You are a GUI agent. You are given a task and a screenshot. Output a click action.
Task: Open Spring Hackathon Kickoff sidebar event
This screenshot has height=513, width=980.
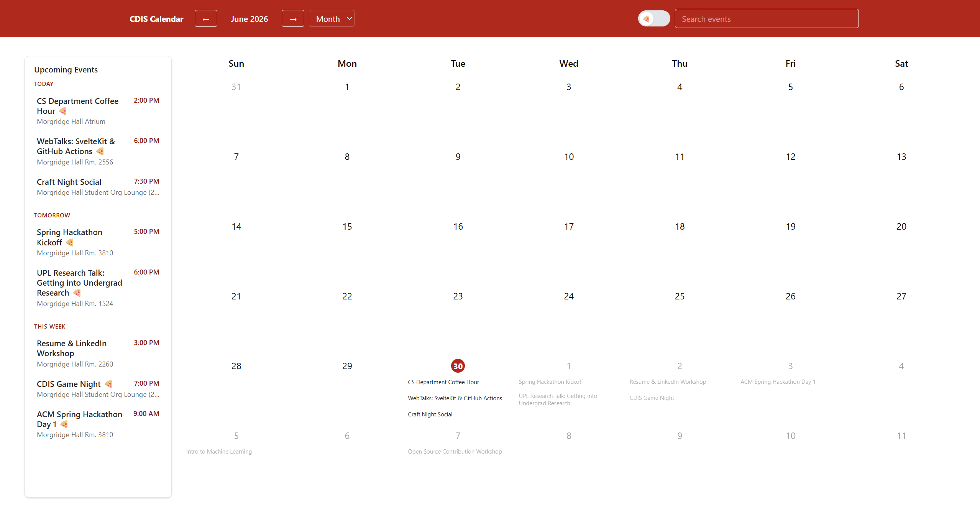(98, 242)
